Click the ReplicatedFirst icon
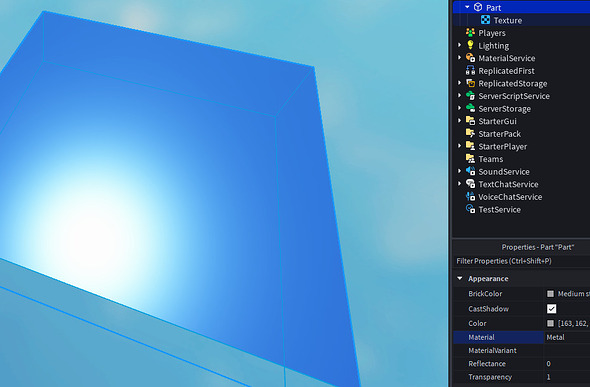Image resolution: width=590 pixels, height=387 pixels. point(470,70)
